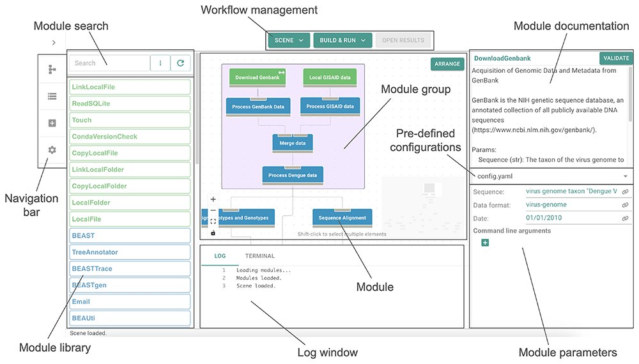This screenshot has height=364, width=639.
Task: Zoom out on the canvas
Action: click(x=213, y=211)
